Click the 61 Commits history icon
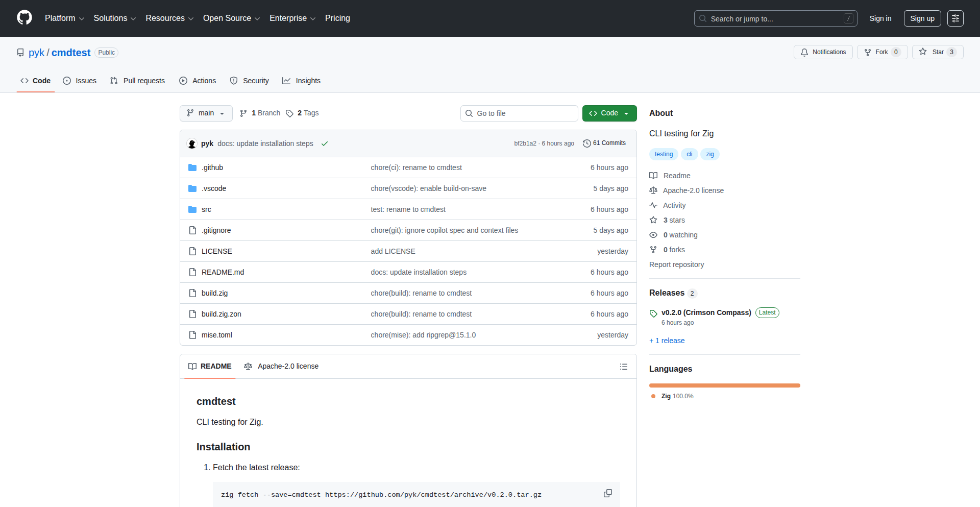This screenshot has width=980, height=507. tap(586, 143)
